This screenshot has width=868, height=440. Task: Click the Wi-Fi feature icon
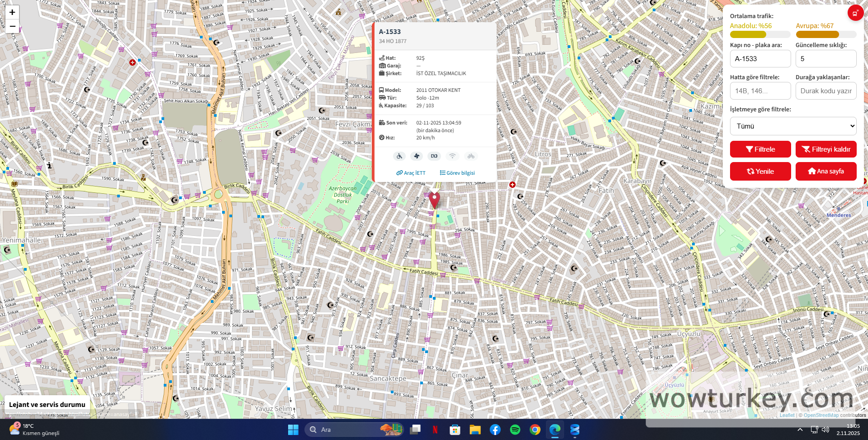[452, 156]
